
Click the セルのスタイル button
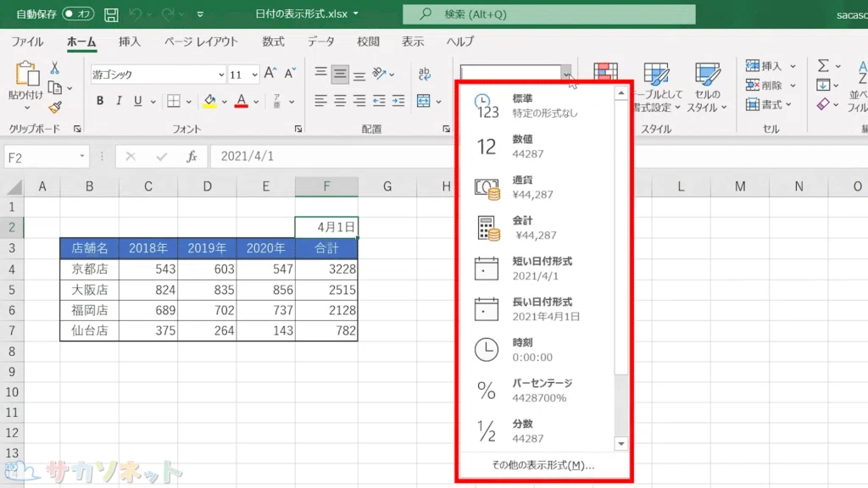(x=707, y=87)
